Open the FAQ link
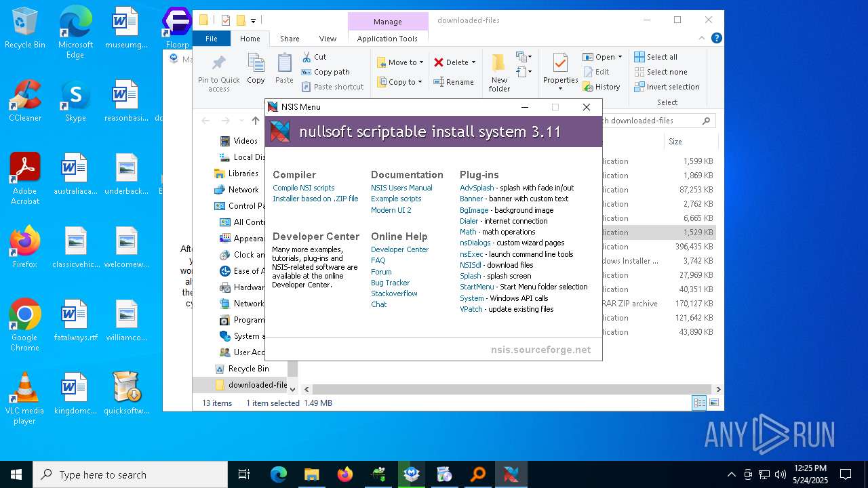 (378, 260)
